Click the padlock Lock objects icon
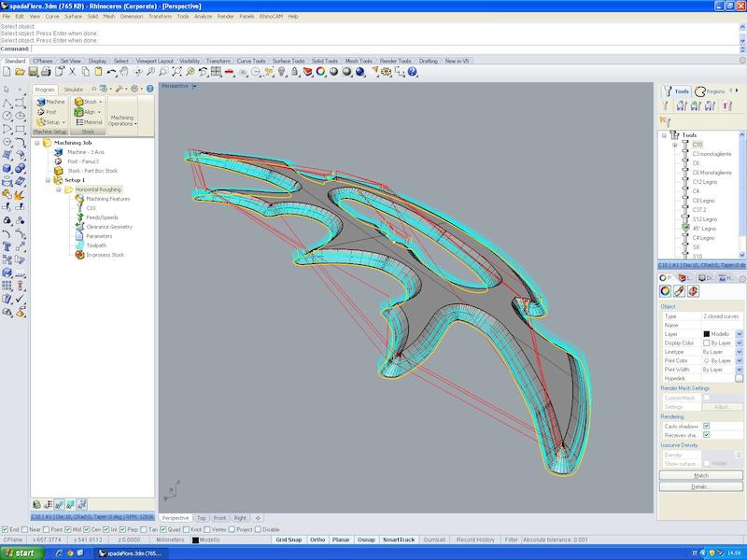The width and height of the screenshot is (747, 560). [x=294, y=72]
